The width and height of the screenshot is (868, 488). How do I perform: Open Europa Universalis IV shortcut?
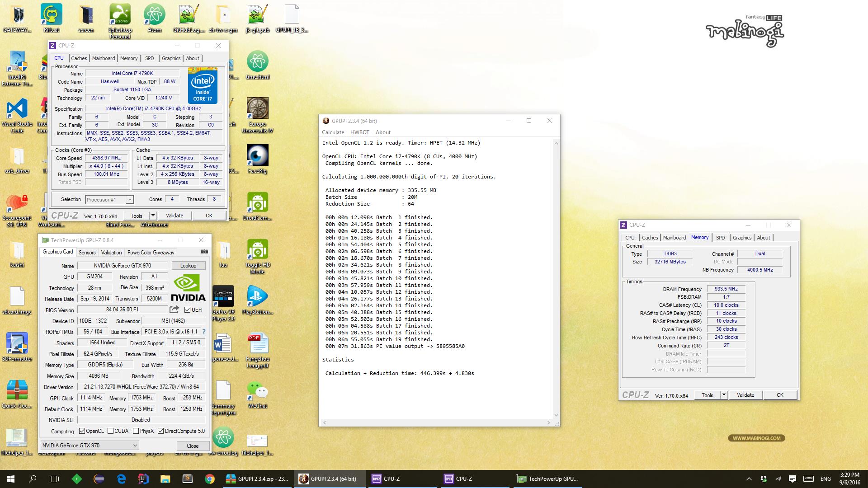pyautogui.click(x=258, y=115)
